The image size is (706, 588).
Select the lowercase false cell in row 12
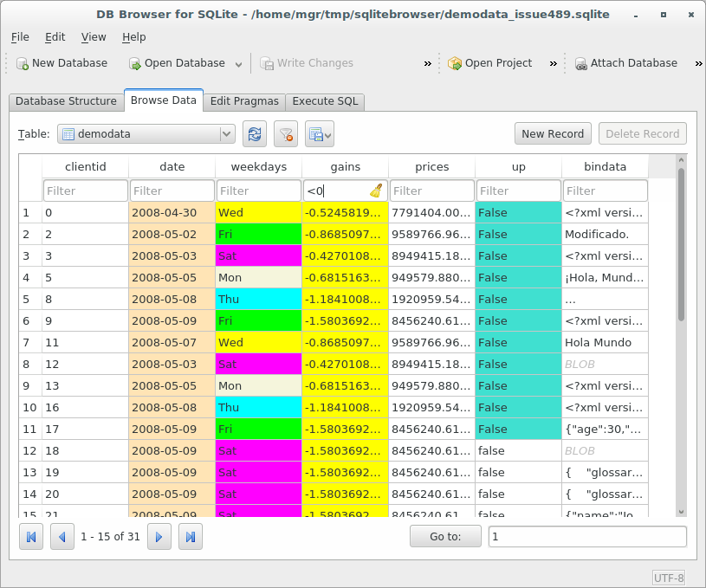pyautogui.click(x=518, y=450)
